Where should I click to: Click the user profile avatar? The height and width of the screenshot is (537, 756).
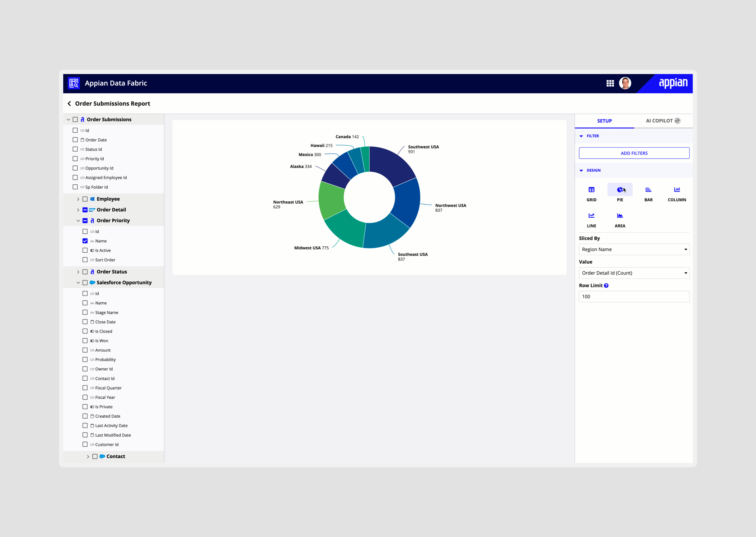pos(625,83)
